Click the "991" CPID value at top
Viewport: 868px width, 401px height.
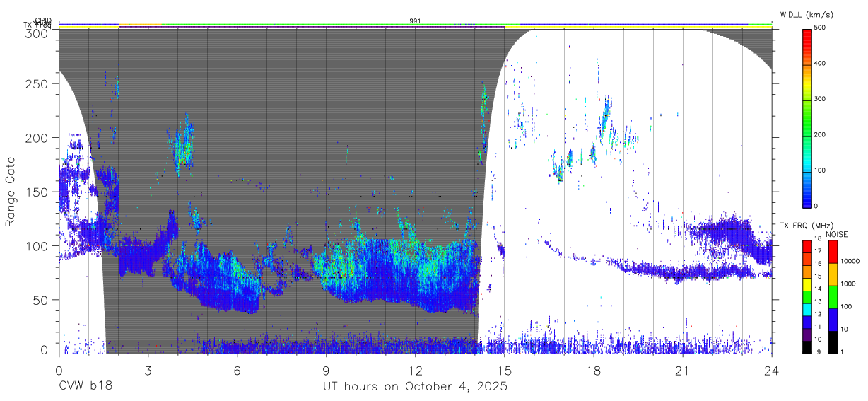click(x=416, y=21)
